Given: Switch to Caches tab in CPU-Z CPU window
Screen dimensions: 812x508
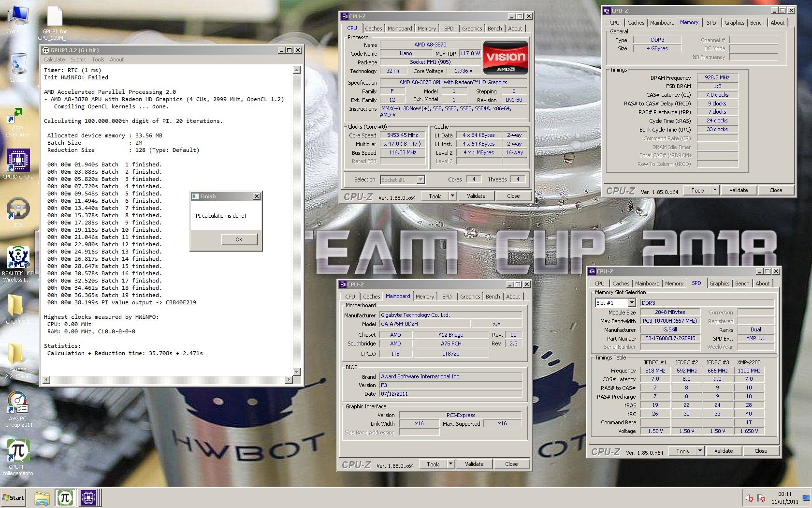Looking at the screenshot, I should click(x=374, y=29).
